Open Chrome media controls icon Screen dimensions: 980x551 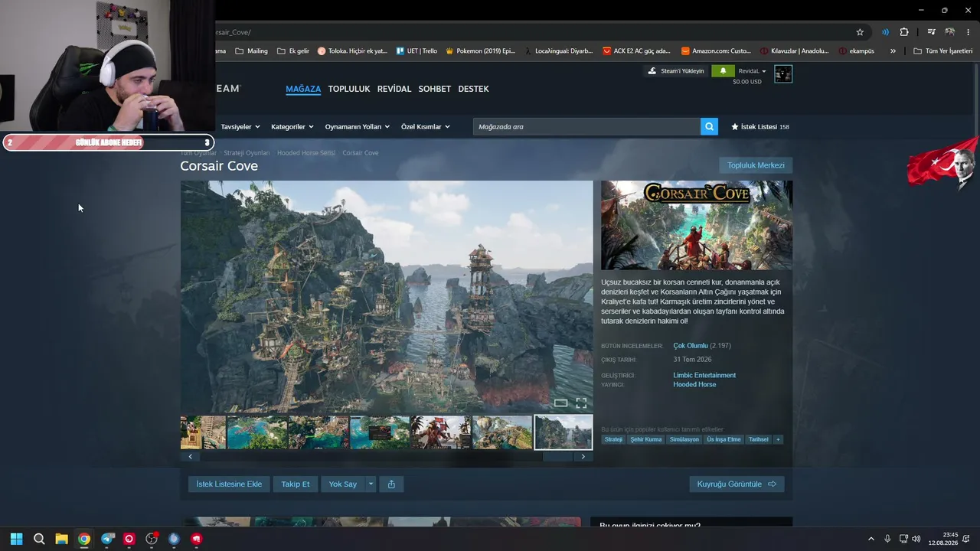coord(931,32)
